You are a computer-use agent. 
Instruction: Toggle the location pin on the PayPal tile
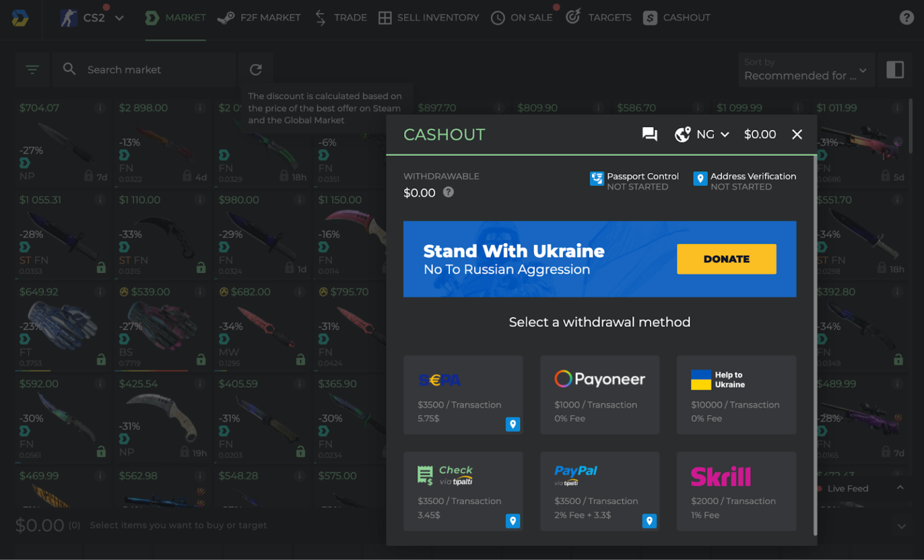(649, 521)
